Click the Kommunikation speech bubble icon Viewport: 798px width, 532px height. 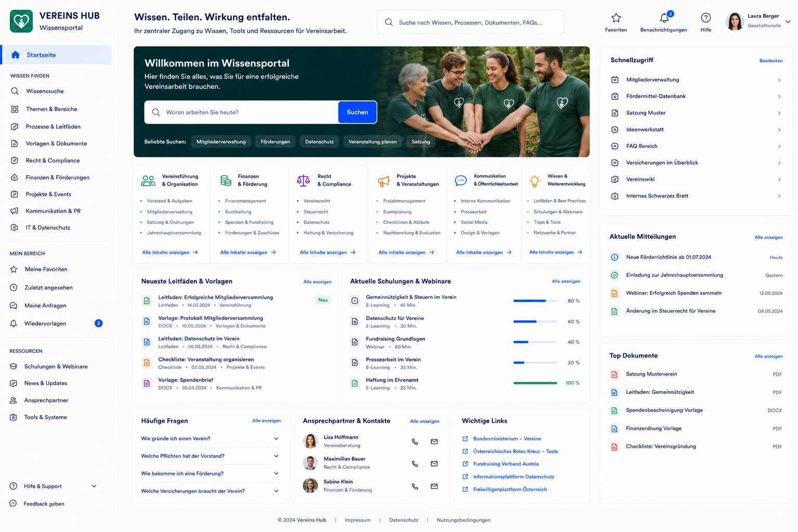(x=461, y=181)
